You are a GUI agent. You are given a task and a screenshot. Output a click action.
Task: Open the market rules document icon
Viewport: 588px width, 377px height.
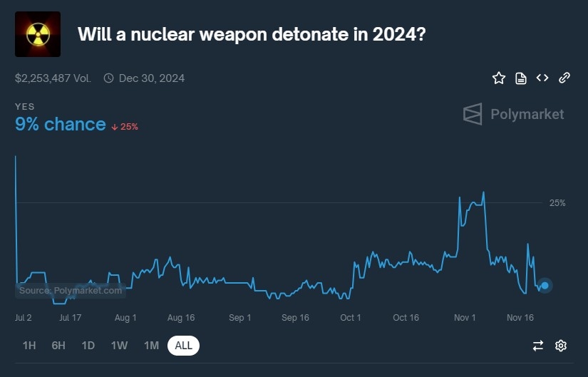[521, 78]
